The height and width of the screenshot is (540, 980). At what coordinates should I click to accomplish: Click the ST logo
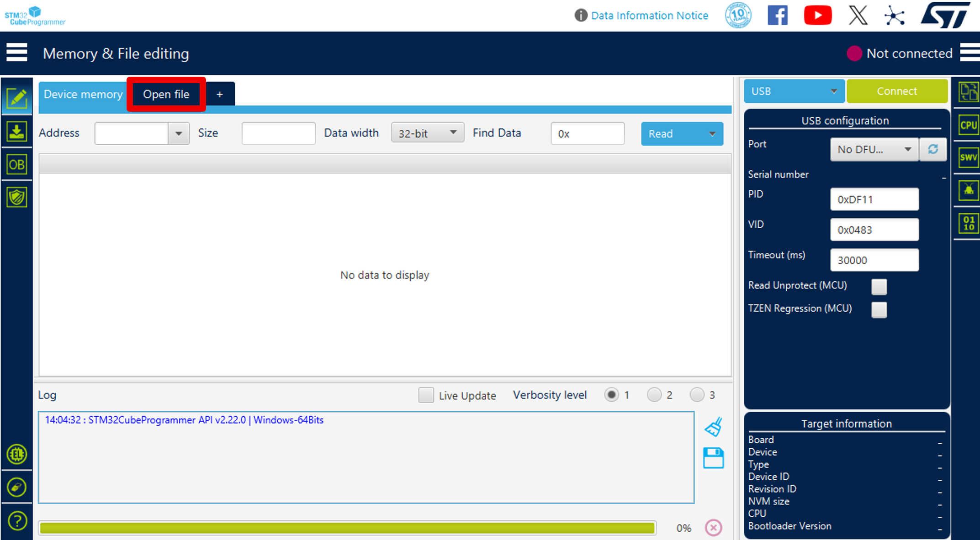coord(945,15)
